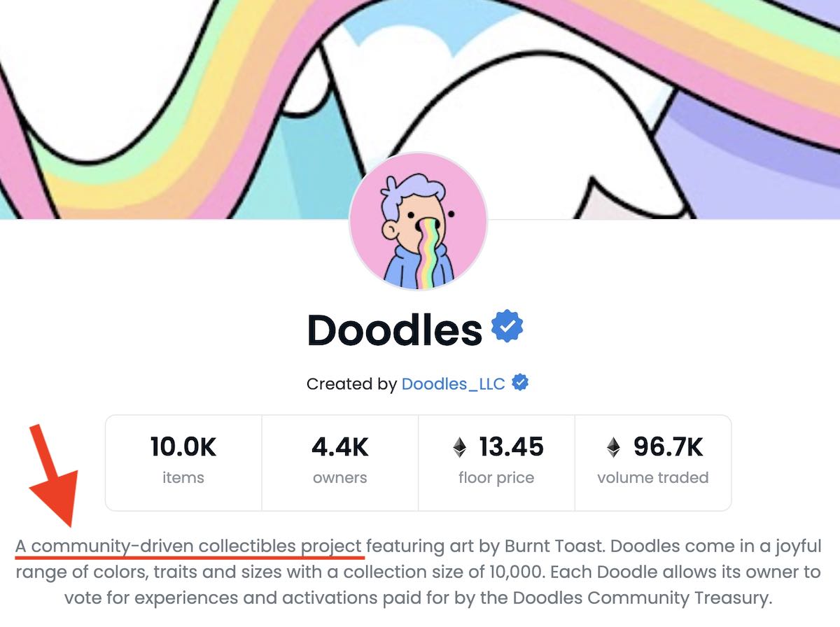Click the underlined community-driven collectibles project text
This screenshot has height=627, width=840.
pyautogui.click(x=190, y=547)
